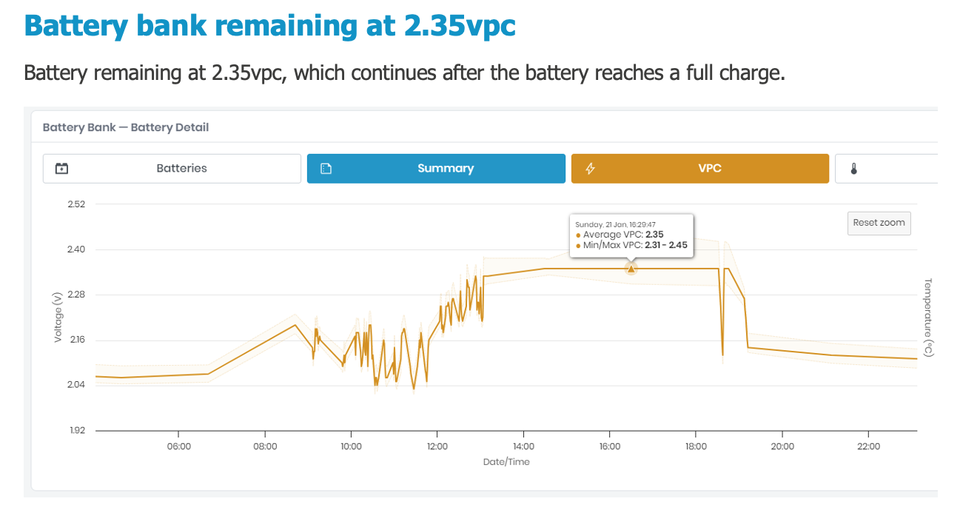Screen dimensions: 980x527
Task: Click the Voltage (V) axis title
Action: point(58,317)
